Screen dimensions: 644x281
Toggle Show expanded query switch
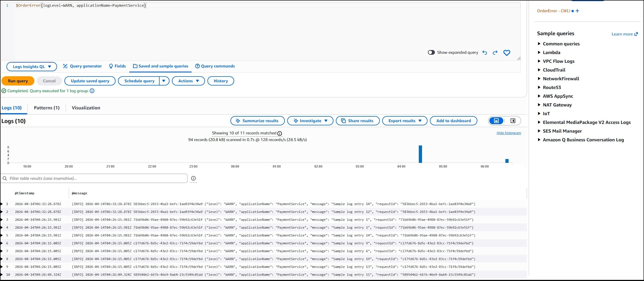click(x=431, y=52)
